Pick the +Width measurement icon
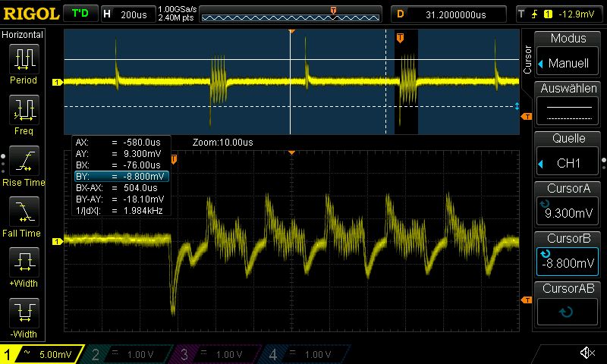Screen dimensions: 607x364 pos(24,265)
